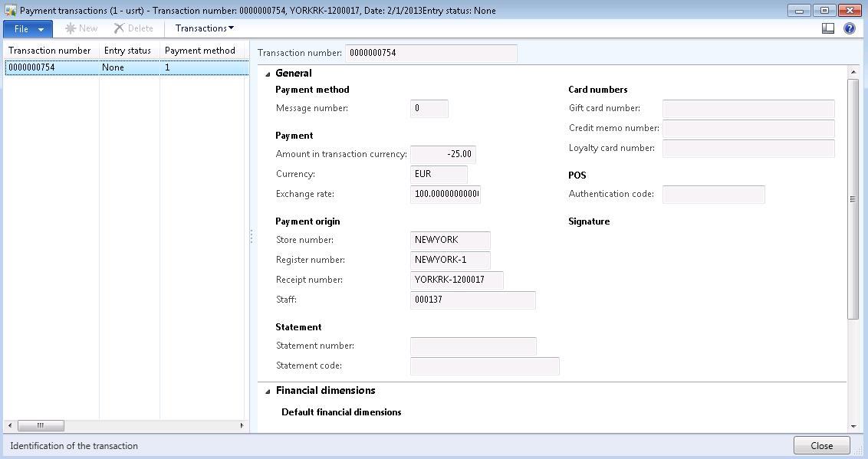Click the application icon in title bar
The image size is (868, 459).
10,10
